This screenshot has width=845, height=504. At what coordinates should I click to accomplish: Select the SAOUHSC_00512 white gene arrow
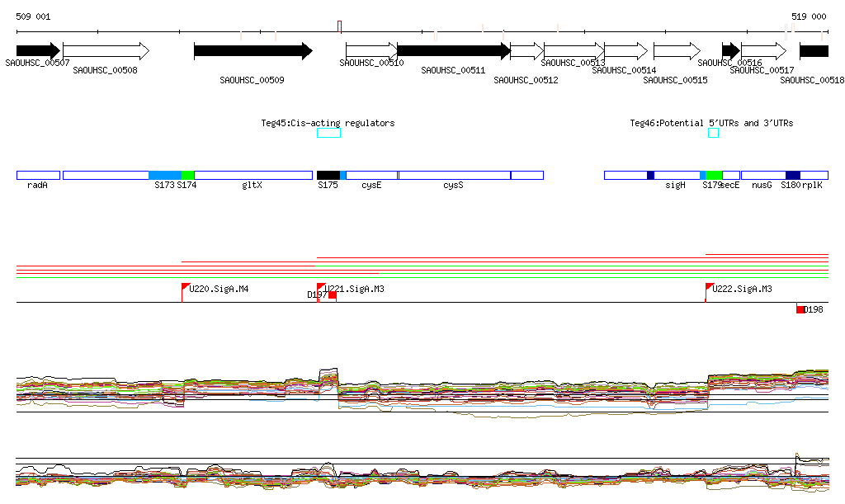tap(527, 51)
